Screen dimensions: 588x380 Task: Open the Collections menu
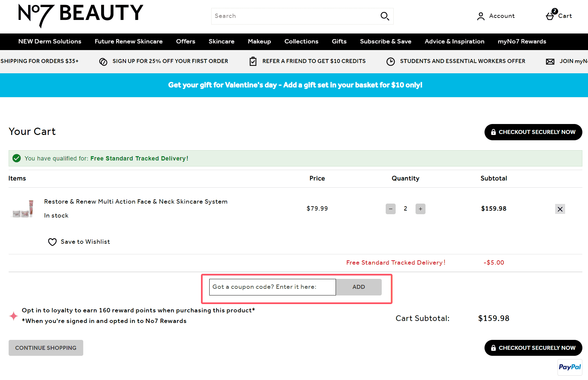click(301, 41)
